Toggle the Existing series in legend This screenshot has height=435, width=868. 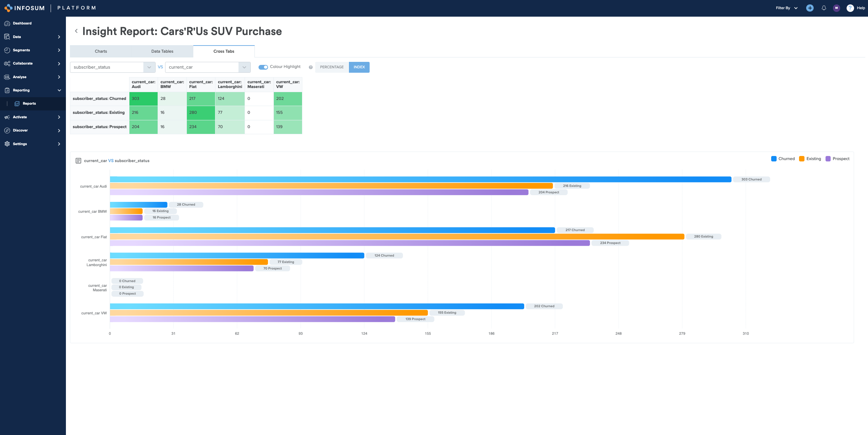coord(810,159)
